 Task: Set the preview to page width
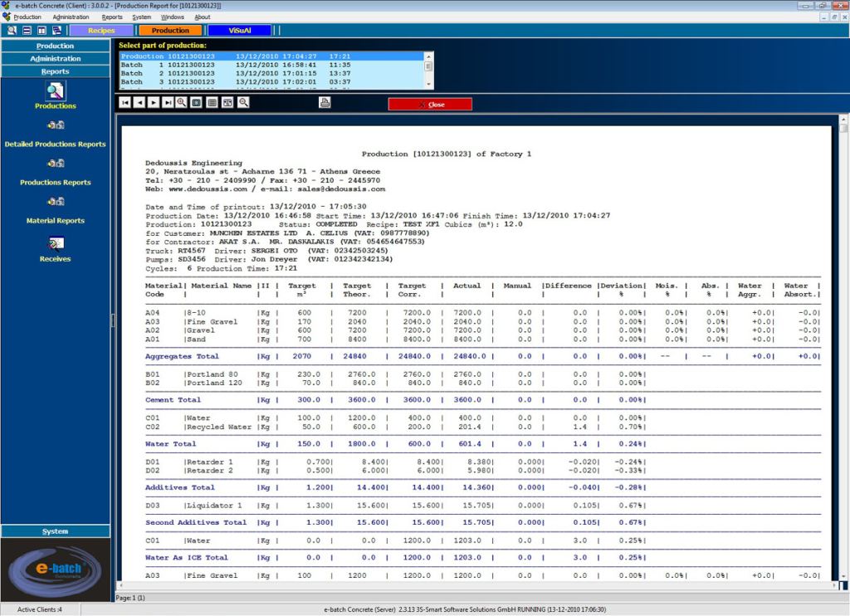click(212, 102)
